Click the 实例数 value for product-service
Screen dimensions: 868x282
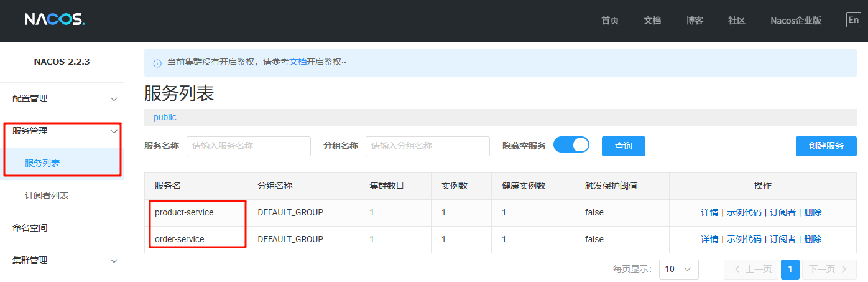[x=444, y=212]
